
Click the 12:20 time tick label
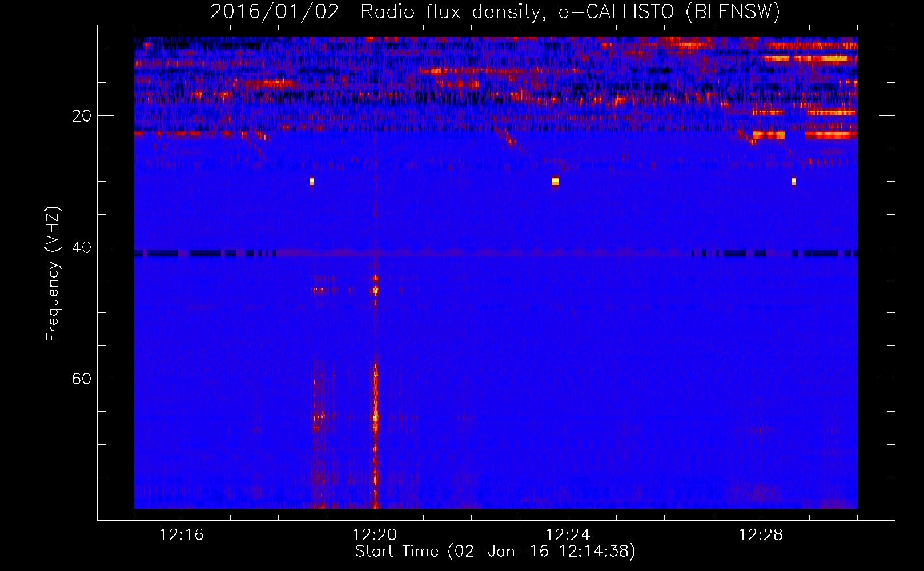(x=375, y=535)
